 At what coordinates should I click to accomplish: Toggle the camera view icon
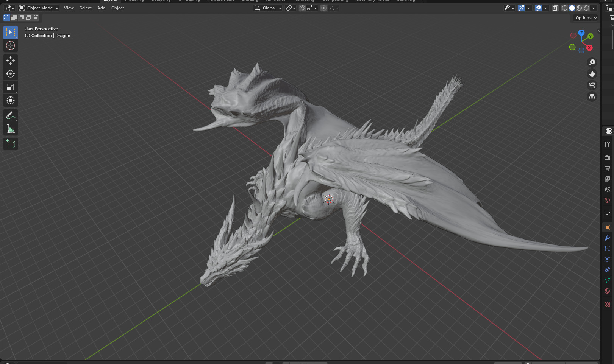pyautogui.click(x=592, y=85)
